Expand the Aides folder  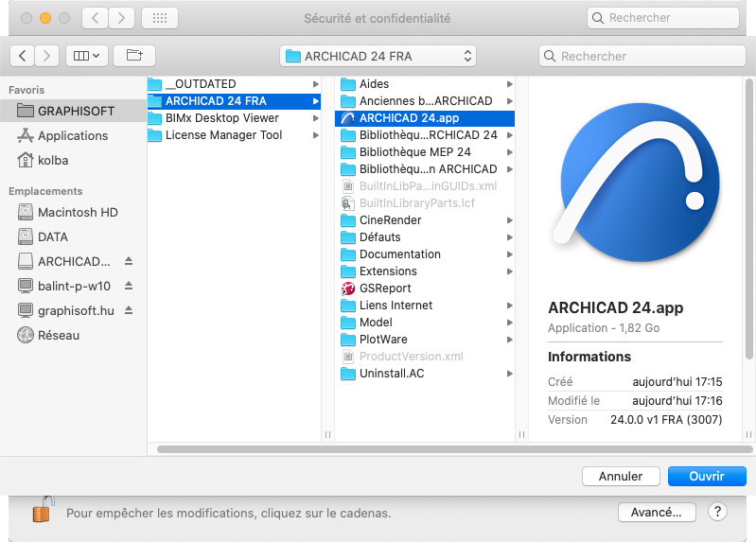click(x=510, y=84)
